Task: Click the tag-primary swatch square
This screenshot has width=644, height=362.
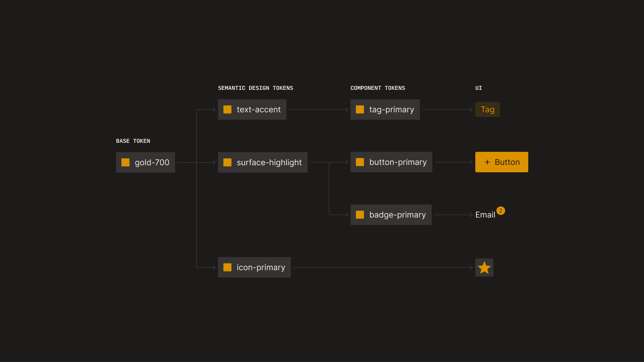Action: 360,110
